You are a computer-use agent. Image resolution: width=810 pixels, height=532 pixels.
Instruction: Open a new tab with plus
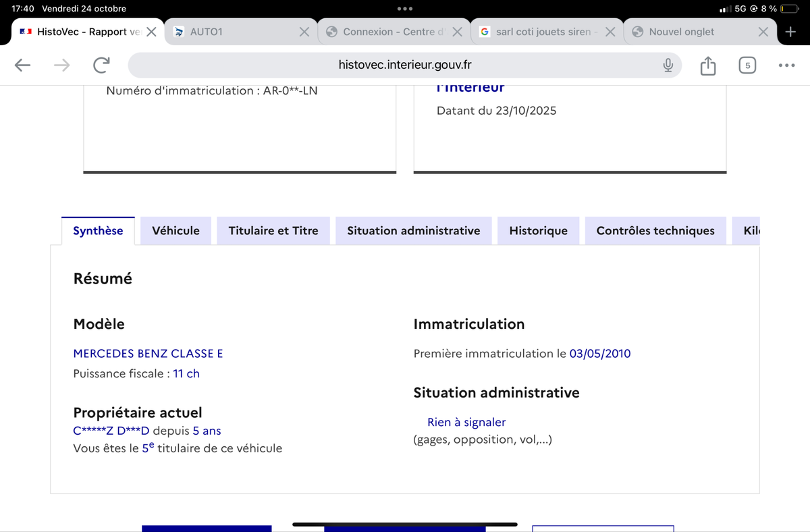(x=791, y=32)
